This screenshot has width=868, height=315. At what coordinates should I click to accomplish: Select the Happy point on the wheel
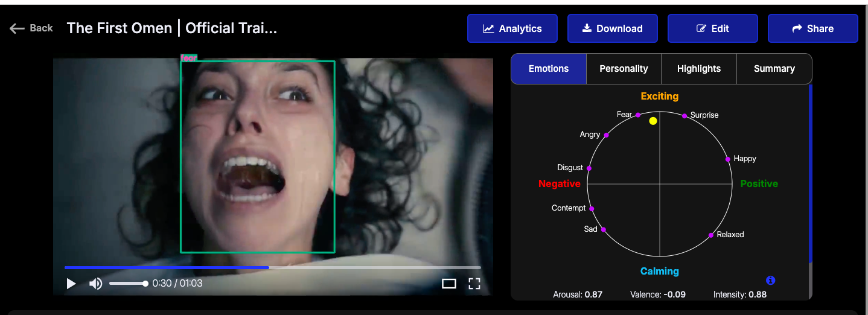coord(727,159)
